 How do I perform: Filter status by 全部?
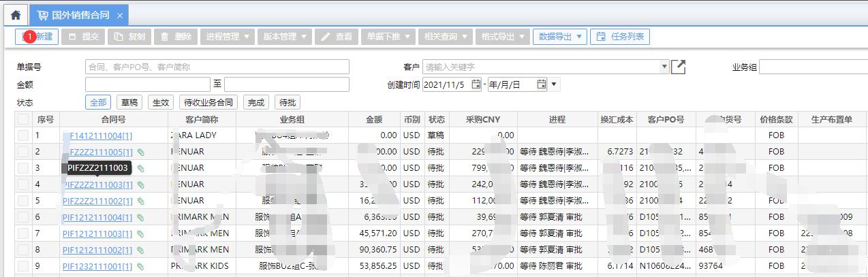click(x=98, y=103)
